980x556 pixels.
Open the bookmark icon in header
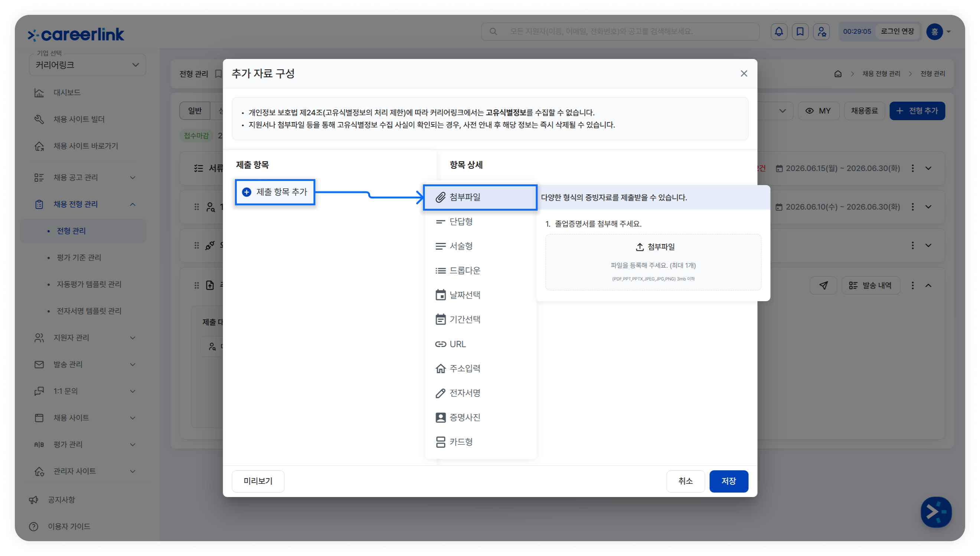(x=800, y=32)
